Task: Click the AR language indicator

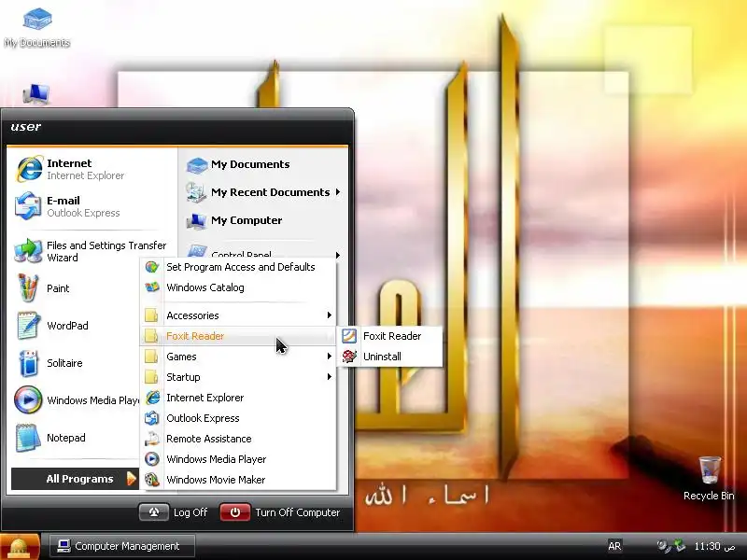Action: (614, 546)
